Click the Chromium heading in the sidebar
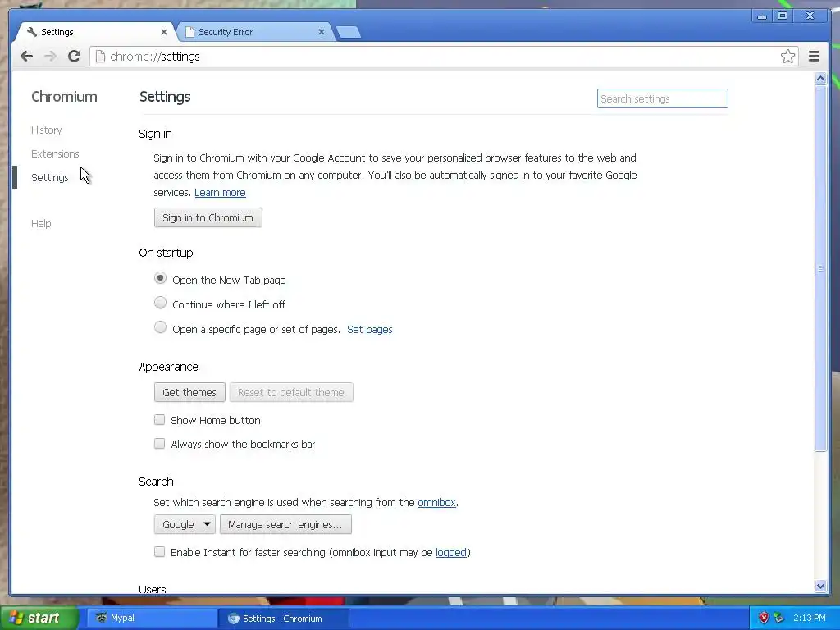 tap(64, 97)
